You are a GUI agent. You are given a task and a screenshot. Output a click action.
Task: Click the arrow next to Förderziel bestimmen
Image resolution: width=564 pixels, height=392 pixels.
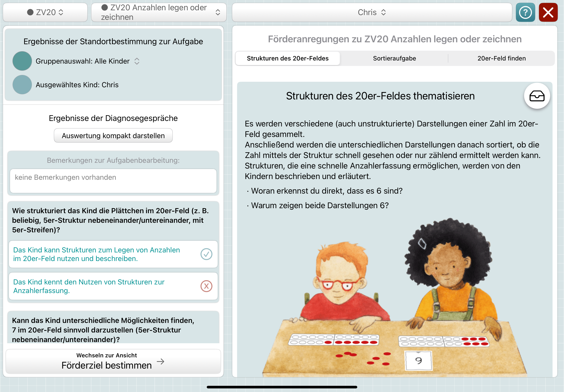coord(160,361)
